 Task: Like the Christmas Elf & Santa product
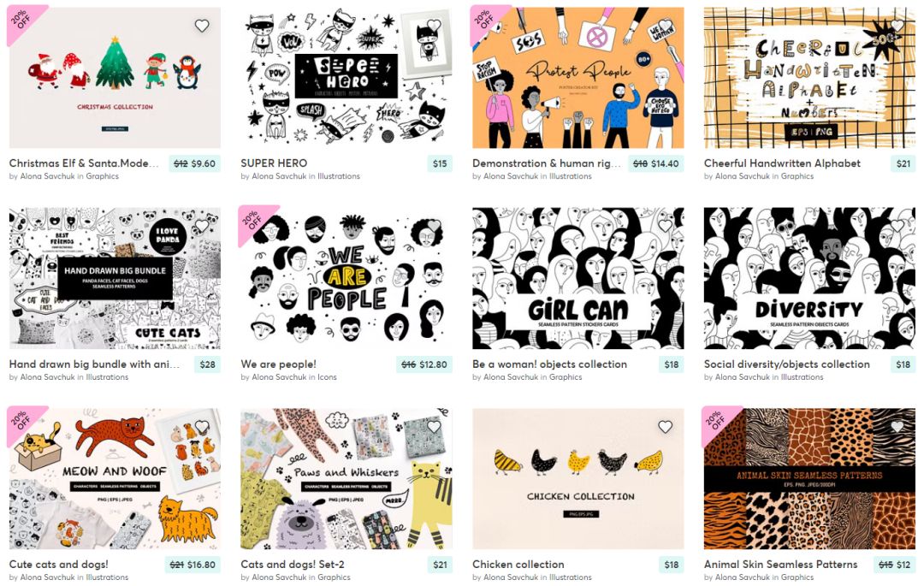202,26
